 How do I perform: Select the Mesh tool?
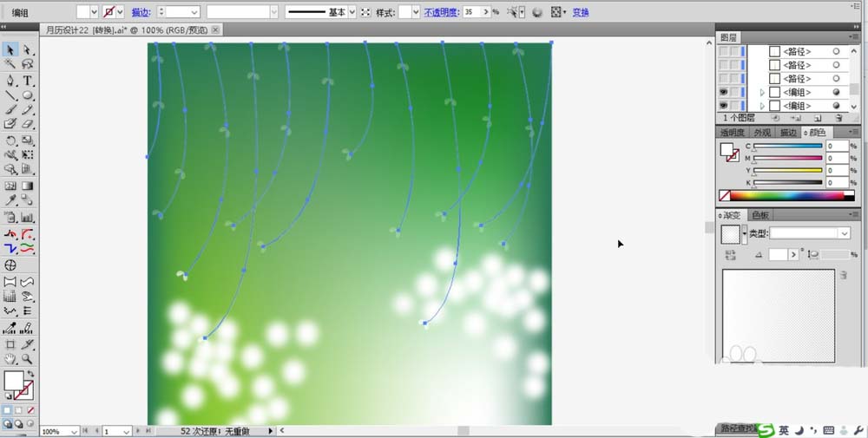tap(10, 186)
